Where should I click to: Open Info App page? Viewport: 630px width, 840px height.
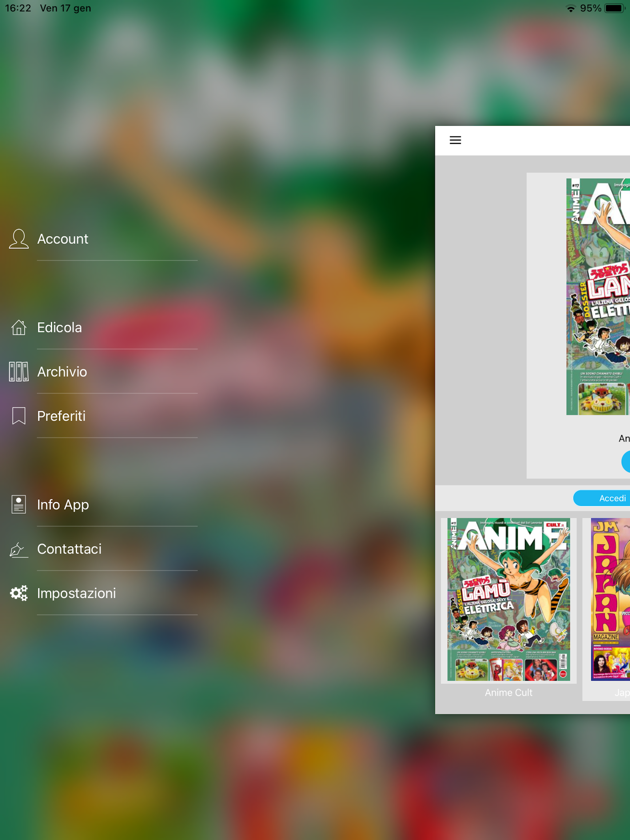coord(63,505)
